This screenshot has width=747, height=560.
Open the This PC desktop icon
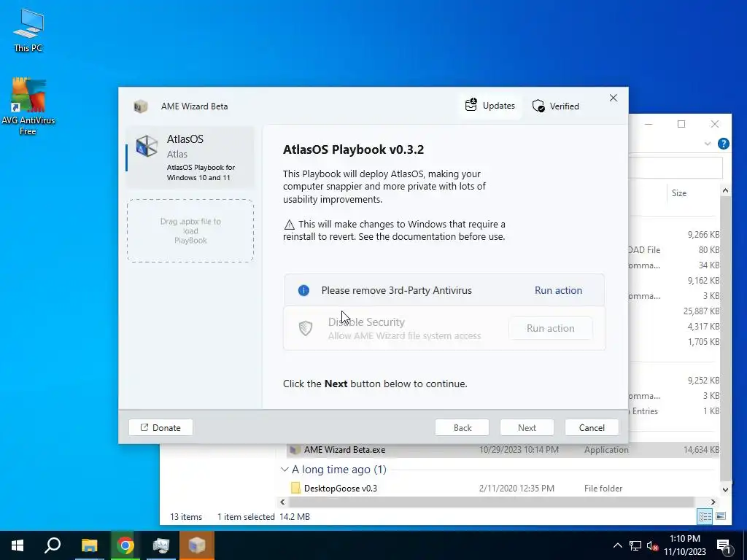click(x=28, y=31)
